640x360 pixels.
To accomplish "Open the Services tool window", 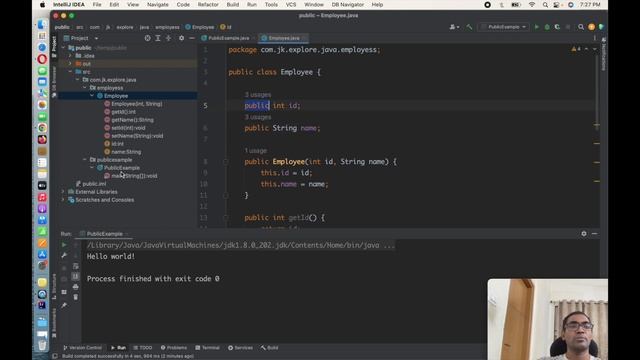I will click(x=240, y=348).
